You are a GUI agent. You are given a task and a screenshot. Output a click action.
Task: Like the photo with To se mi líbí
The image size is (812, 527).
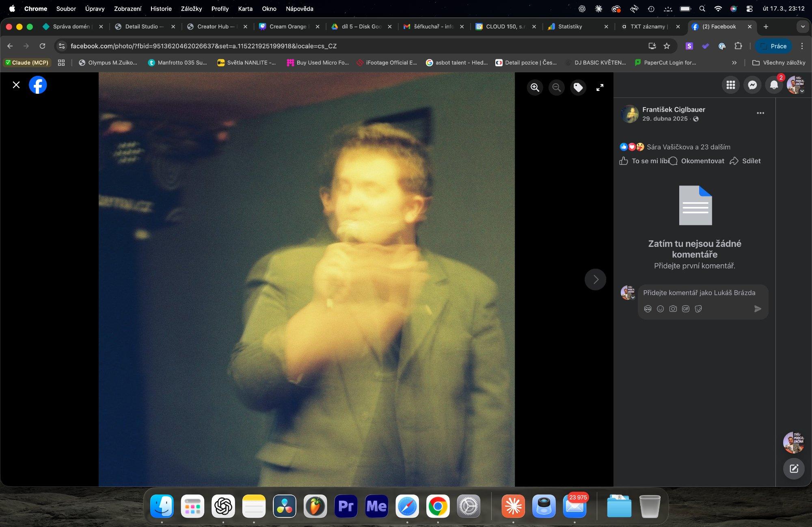pyautogui.click(x=644, y=161)
